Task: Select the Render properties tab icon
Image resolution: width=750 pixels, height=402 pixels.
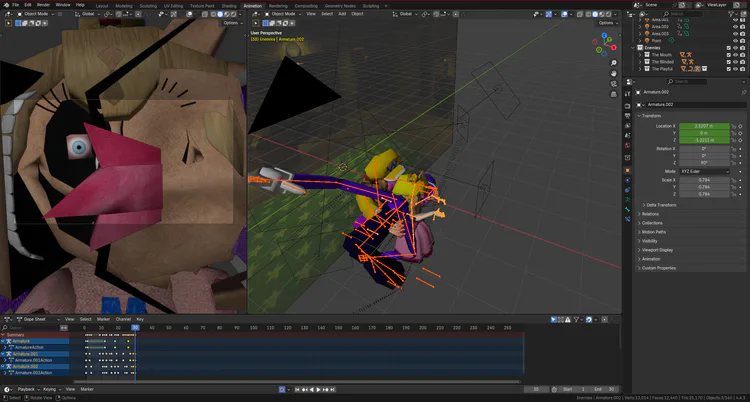Action: [x=628, y=106]
